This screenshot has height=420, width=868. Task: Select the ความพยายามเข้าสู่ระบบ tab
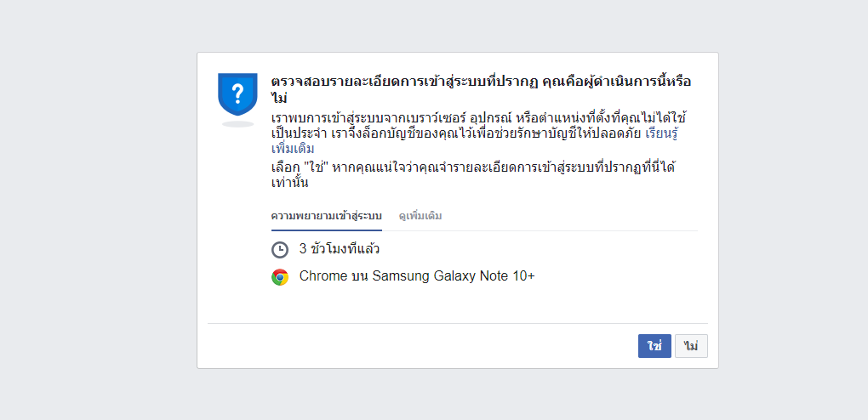click(x=327, y=216)
